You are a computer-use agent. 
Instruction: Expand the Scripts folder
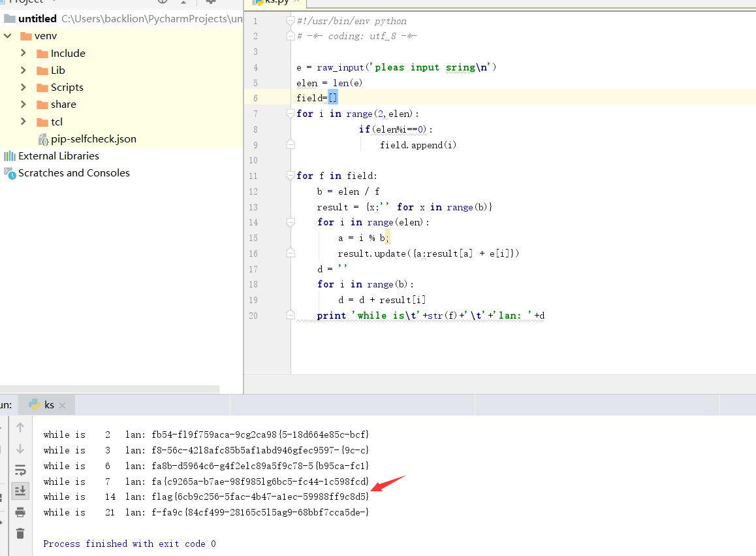coord(23,87)
